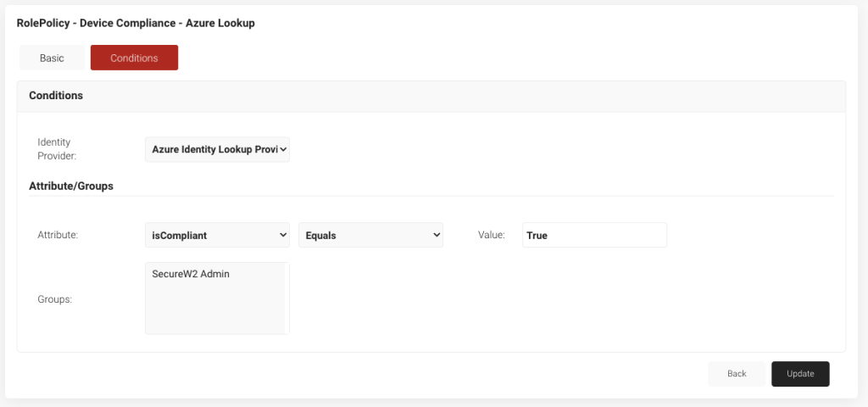The image size is (868, 407).
Task: Click the chevron arrow on the Identity Provider selector
Action: [283, 149]
